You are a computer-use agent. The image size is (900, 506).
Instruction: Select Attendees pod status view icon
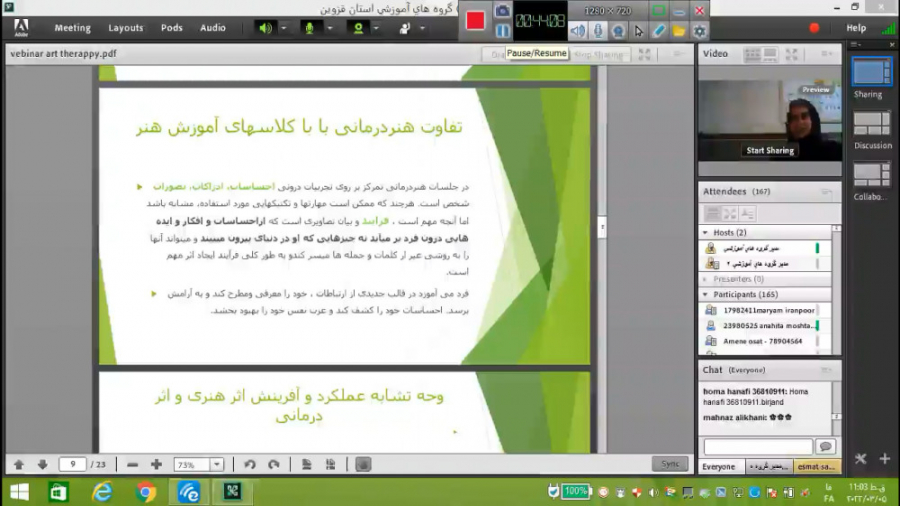pos(747,214)
